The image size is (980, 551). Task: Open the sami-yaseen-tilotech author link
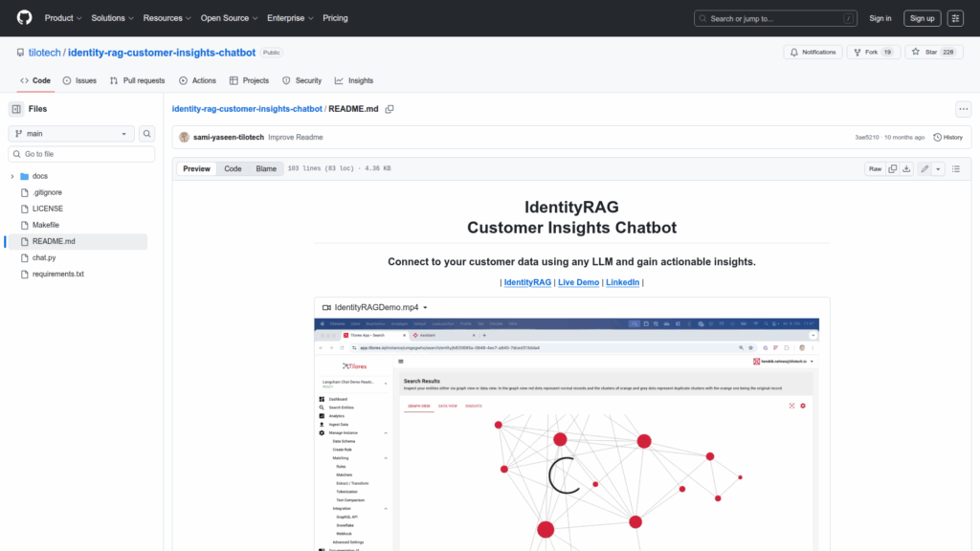click(x=228, y=138)
